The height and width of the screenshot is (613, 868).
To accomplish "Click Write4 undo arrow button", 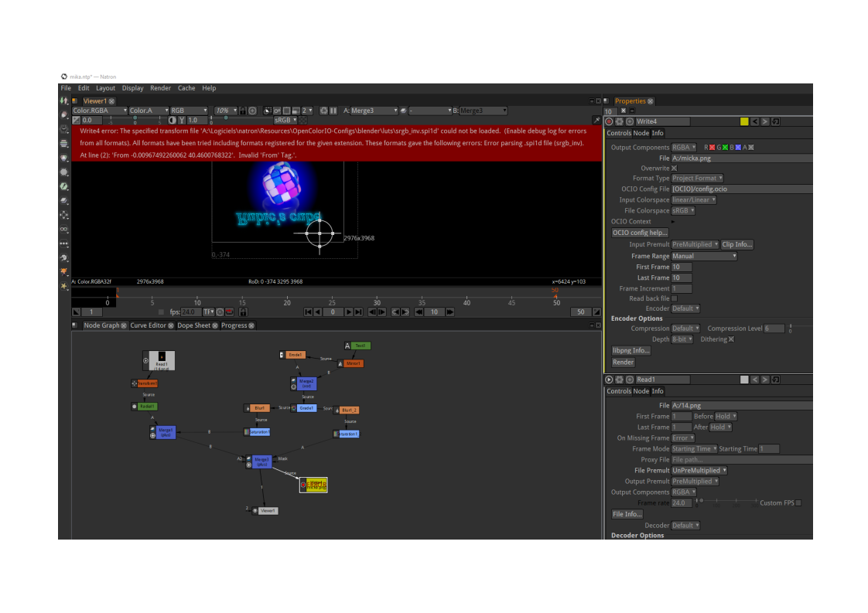I will [754, 121].
